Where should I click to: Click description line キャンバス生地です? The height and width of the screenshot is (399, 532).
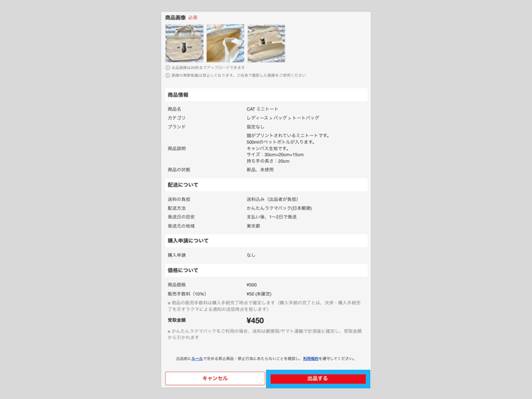pyautogui.click(x=267, y=148)
